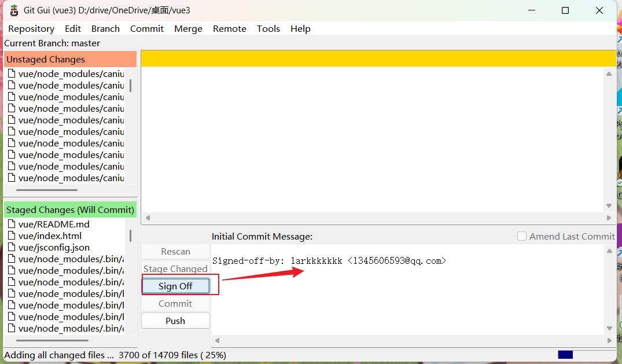Click the Rescan button

[x=175, y=251]
